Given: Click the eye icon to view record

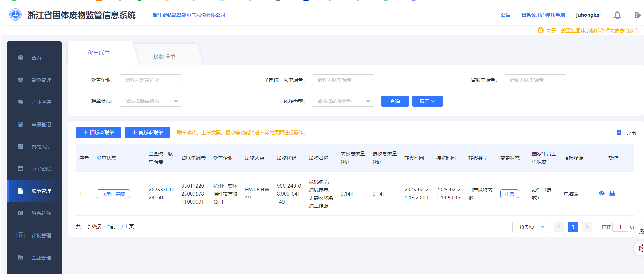Looking at the screenshot, I should [x=602, y=194].
